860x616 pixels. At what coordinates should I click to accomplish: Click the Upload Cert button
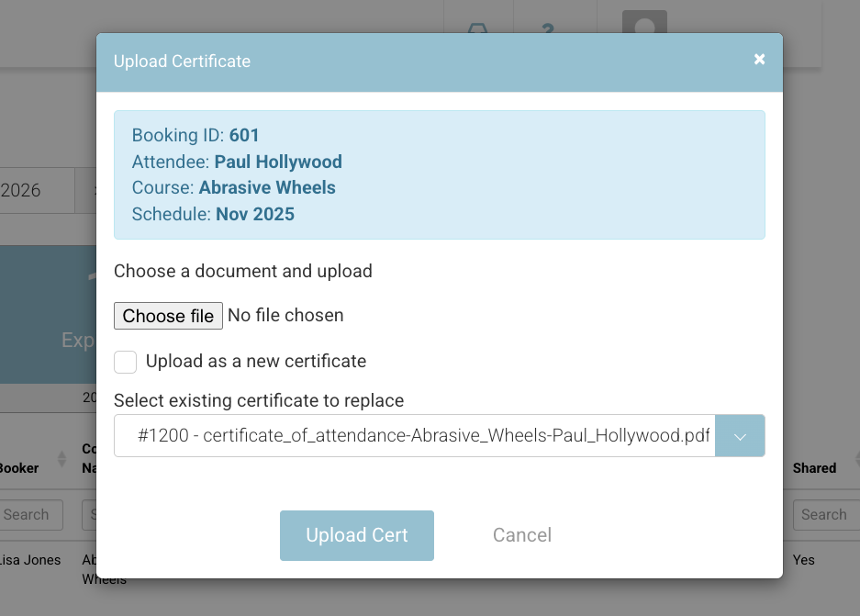click(356, 535)
